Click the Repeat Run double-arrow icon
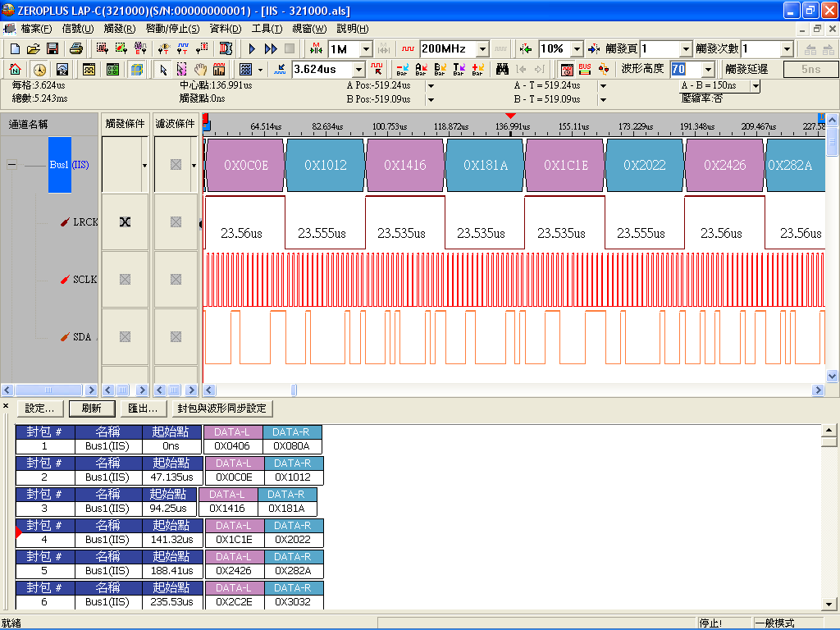Viewport: 840px width, 630px height. tap(271, 49)
